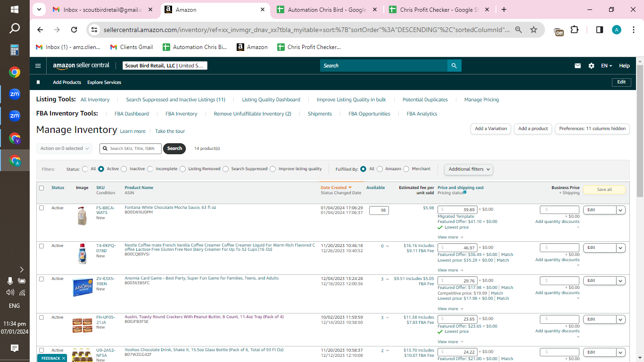Switch to the Automation Chris Bird browser tab
This screenshot has height=362, width=644.
pyautogui.click(x=327, y=9)
